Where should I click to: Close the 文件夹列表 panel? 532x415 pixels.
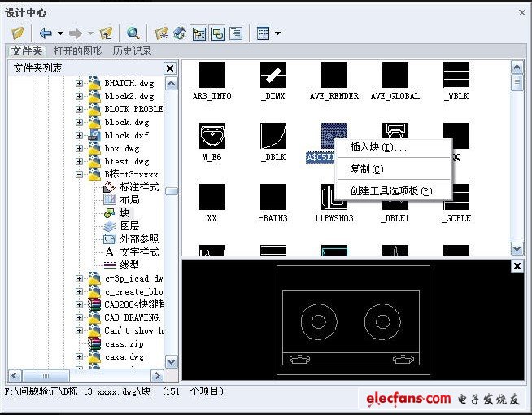pos(169,68)
